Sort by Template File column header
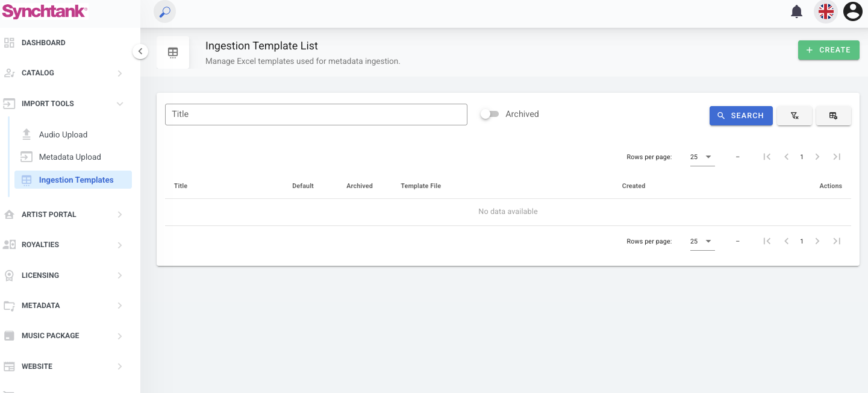Screen dimensions: 868x393 pyautogui.click(x=420, y=186)
